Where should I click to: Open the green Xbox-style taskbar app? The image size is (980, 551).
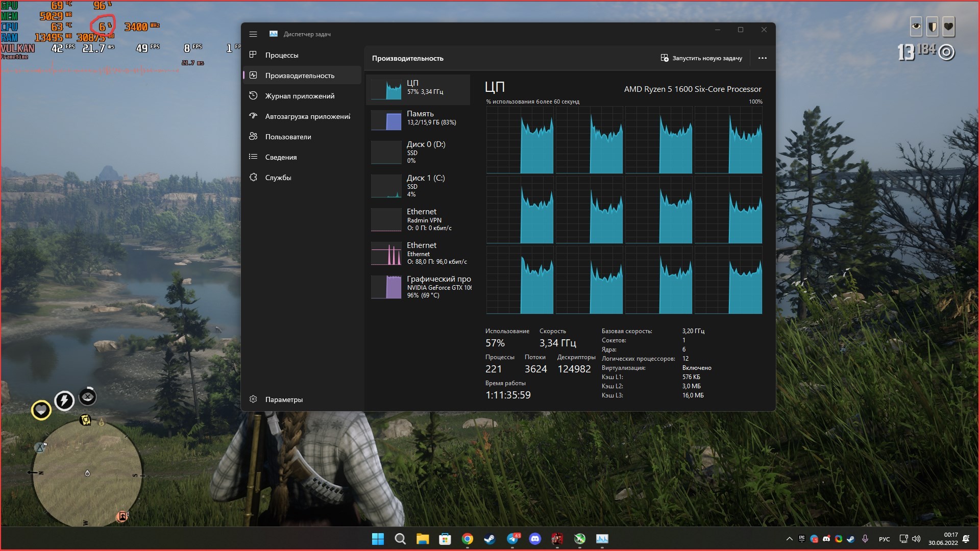pyautogui.click(x=580, y=539)
